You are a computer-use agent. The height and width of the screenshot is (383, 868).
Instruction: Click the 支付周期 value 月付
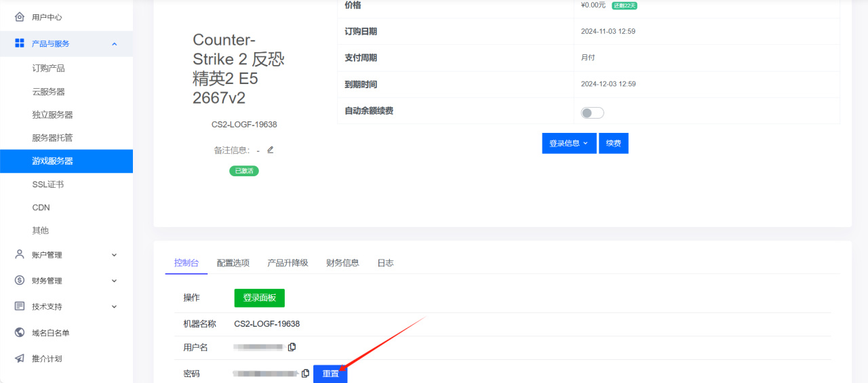pyautogui.click(x=588, y=58)
